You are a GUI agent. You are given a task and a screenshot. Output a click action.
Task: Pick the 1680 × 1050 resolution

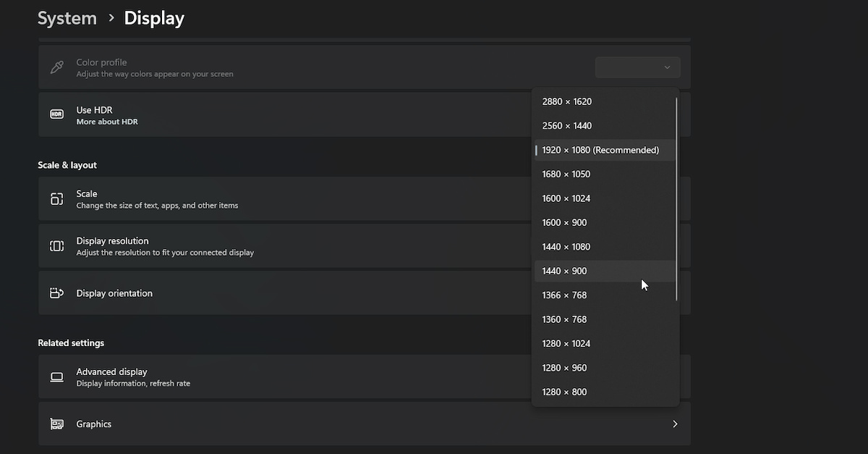pyautogui.click(x=566, y=175)
